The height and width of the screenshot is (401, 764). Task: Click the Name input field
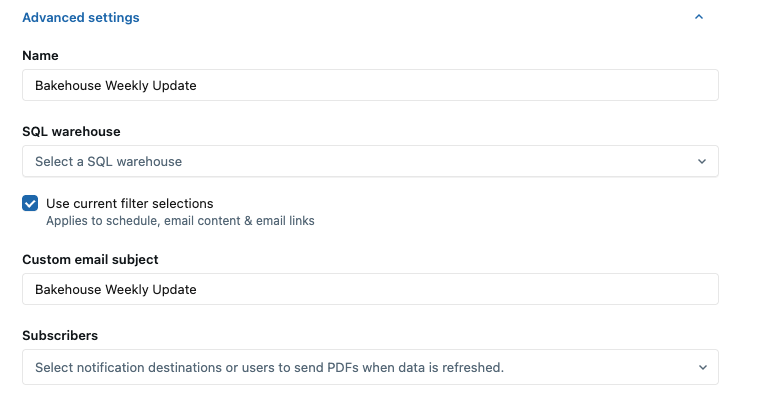click(x=370, y=85)
